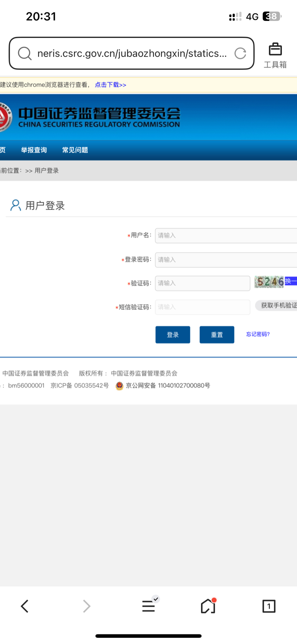This screenshot has width=297, height=644.
Task: Click the 20:31 clock in status bar
Action: click(x=41, y=16)
